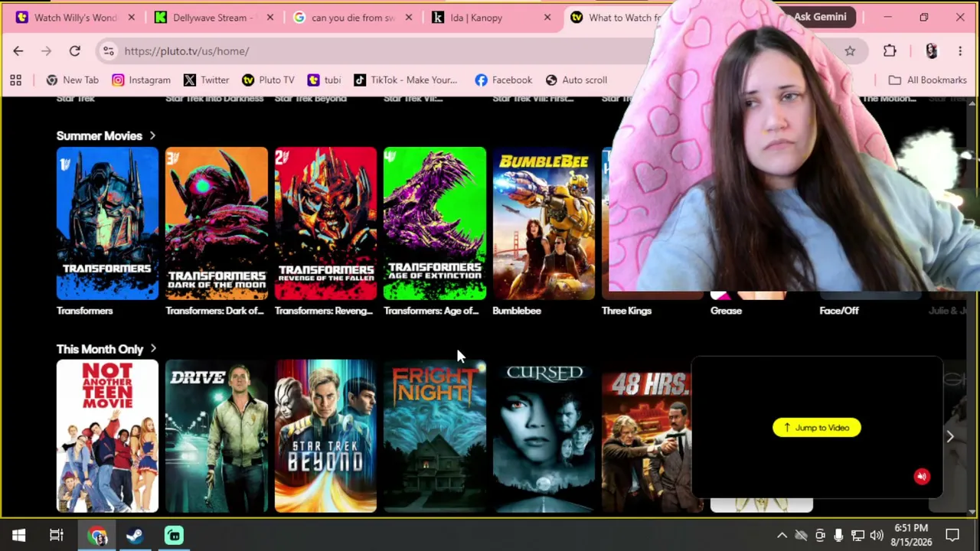Open the Chrome Extensions puzzle icon
Image resolution: width=980 pixels, height=551 pixels.
click(x=890, y=51)
